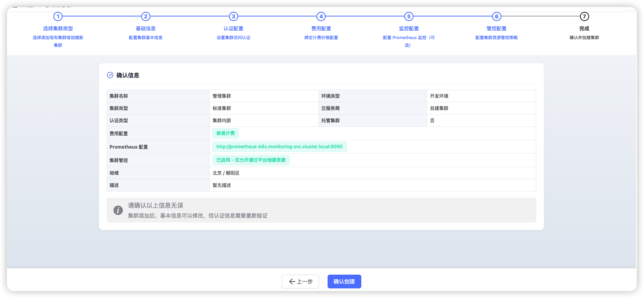Select the 管控配置 step label

pyautogui.click(x=497, y=29)
